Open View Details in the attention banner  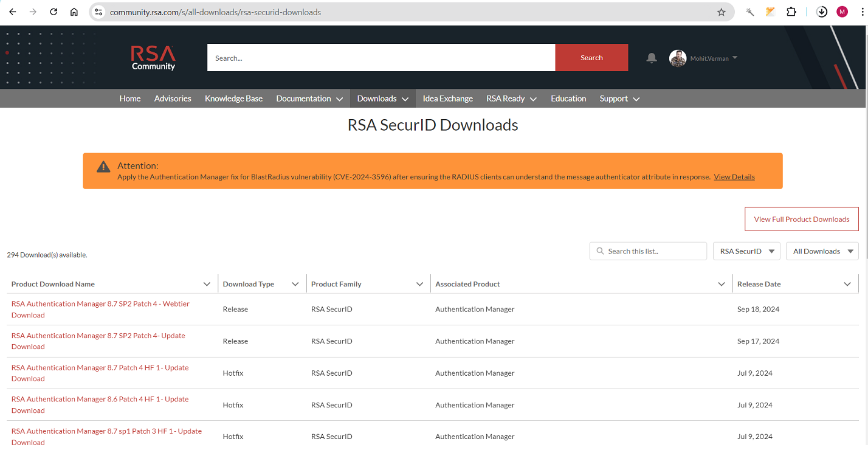click(x=734, y=176)
